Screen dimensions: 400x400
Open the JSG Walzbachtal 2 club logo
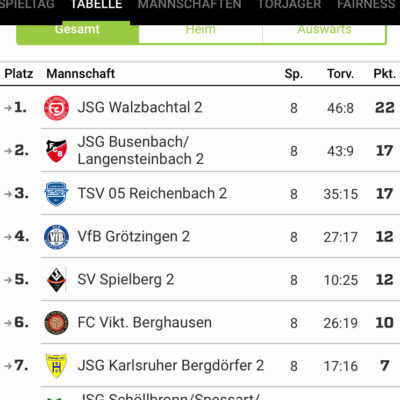coord(56,108)
